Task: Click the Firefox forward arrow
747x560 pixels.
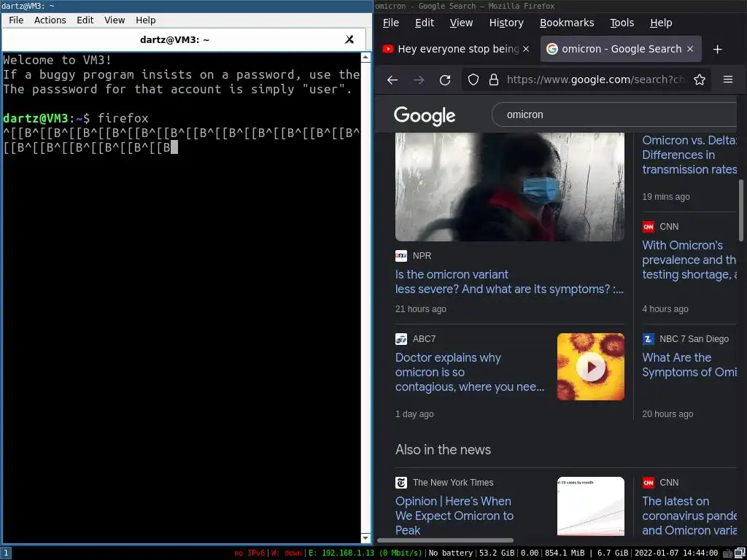Action: tap(419, 80)
